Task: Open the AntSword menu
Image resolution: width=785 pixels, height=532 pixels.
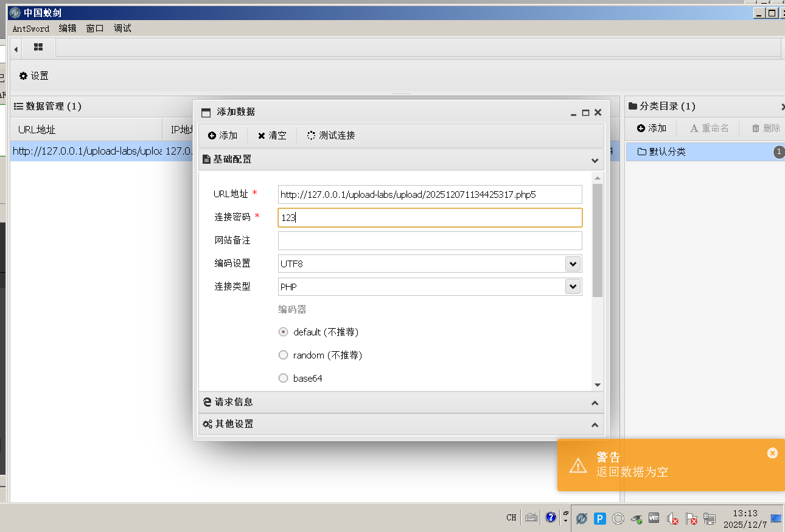Action: (31, 28)
